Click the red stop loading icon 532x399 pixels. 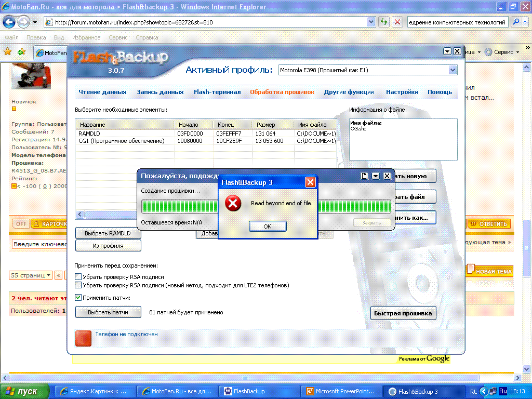coord(397,22)
